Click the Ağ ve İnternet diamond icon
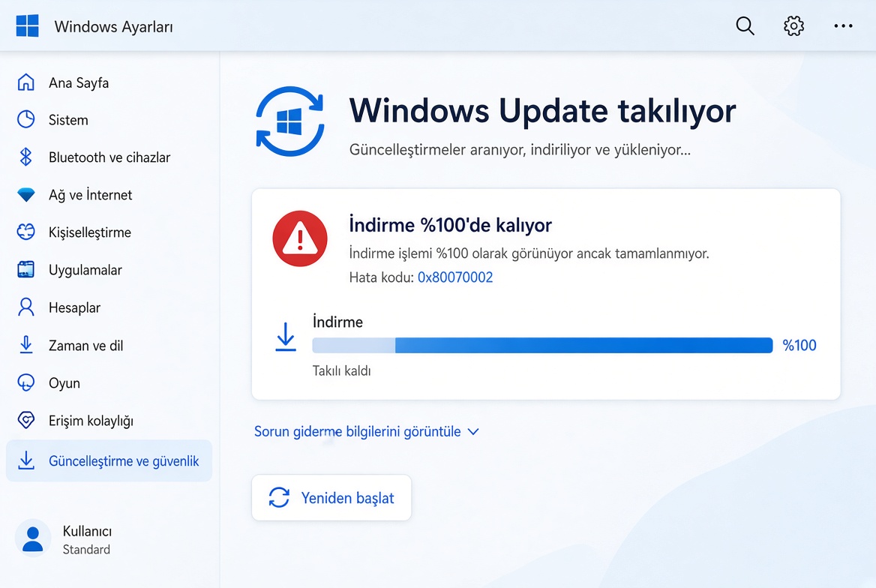 [x=25, y=194]
